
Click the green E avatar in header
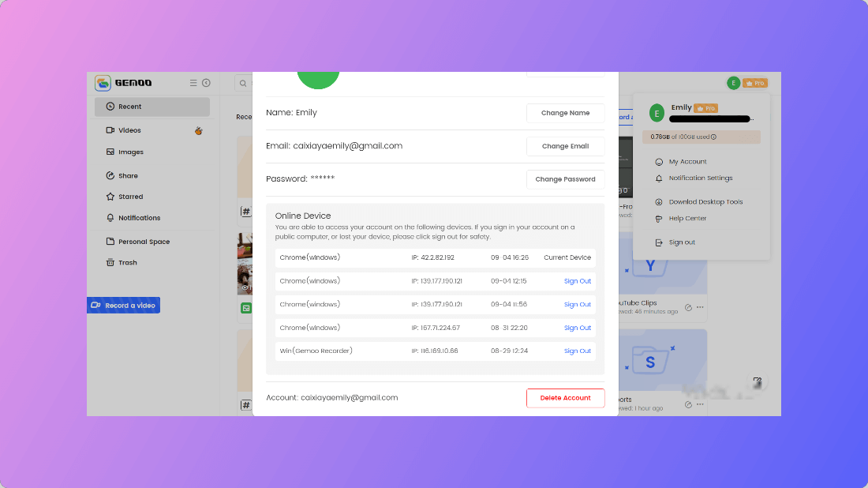733,83
